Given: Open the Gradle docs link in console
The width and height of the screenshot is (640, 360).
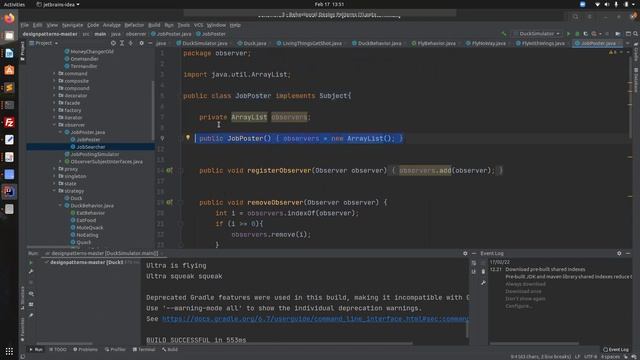Looking at the screenshot, I should [x=315, y=319].
